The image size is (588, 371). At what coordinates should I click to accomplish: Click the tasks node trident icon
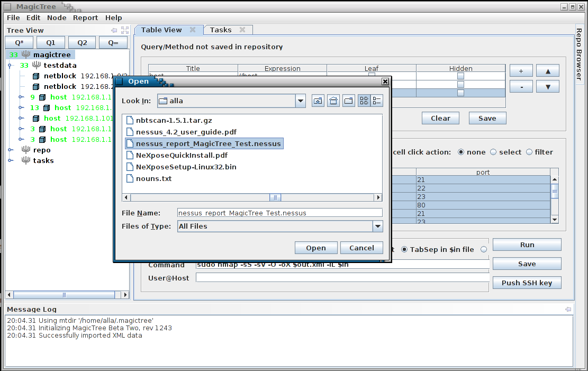[26, 160]
